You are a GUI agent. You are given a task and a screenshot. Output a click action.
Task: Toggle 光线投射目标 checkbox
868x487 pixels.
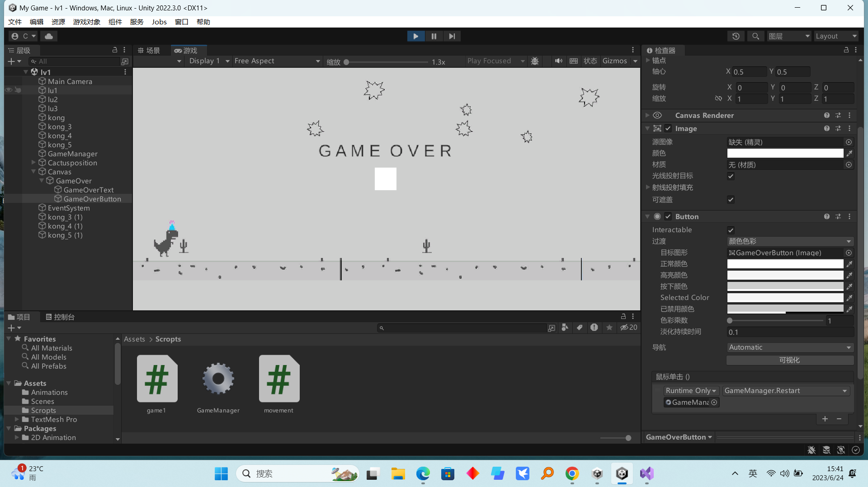(x=731, y=176)
